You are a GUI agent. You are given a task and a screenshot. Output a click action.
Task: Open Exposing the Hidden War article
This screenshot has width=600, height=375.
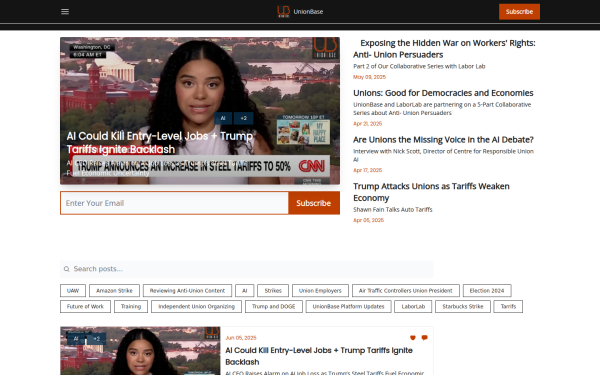pos(444,49)
